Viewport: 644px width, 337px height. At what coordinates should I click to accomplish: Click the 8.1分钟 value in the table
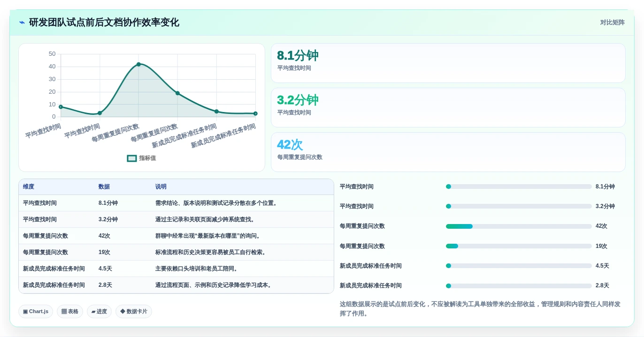[x=108, y=203]
